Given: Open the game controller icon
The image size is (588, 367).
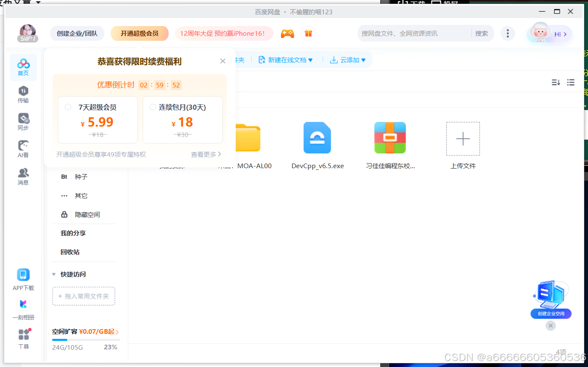Looking at the screenshot, I should [288, 34].
